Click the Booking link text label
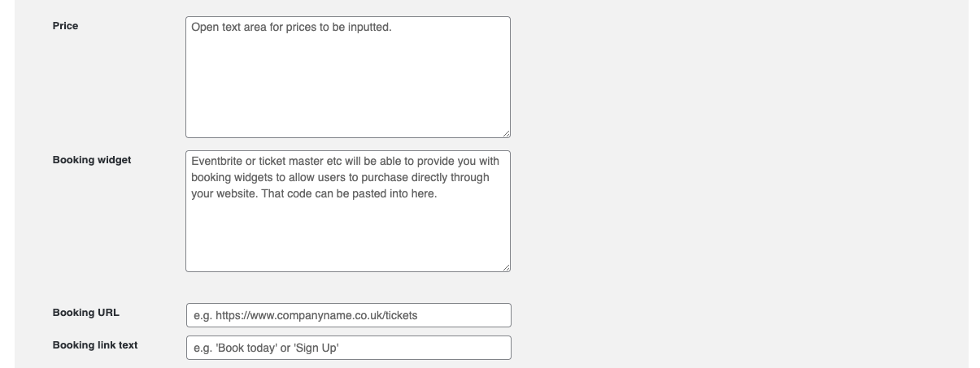This screenshot has height=368, width=980. point(95,345)
